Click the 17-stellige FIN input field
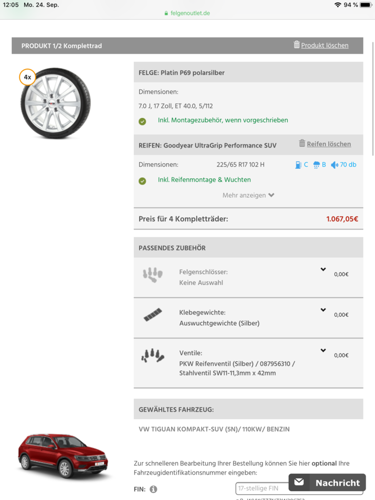 pyautogui.click(x=262, y=488)
